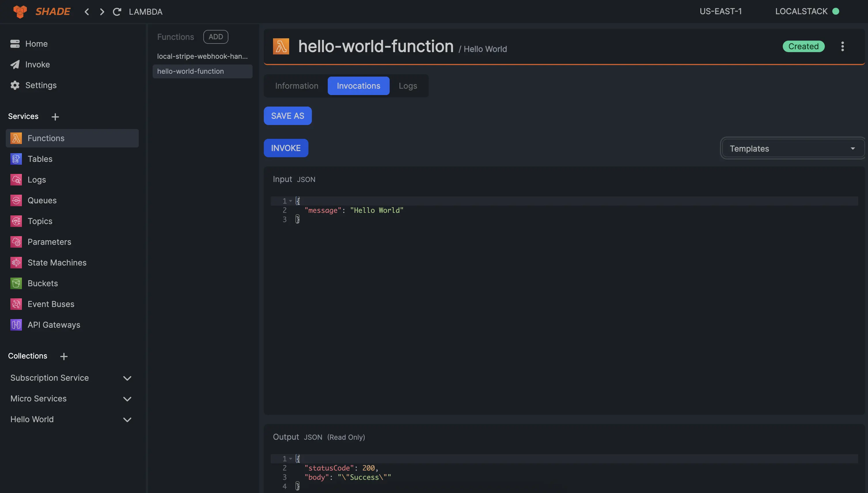Image resolution: width=868 pixels, height=493 pixels.
Task: Switch to the function Logs tab
Action: [408, 86]
